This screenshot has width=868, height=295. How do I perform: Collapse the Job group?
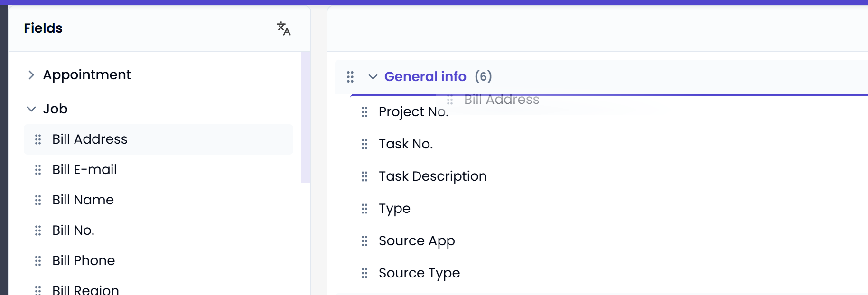31,109
